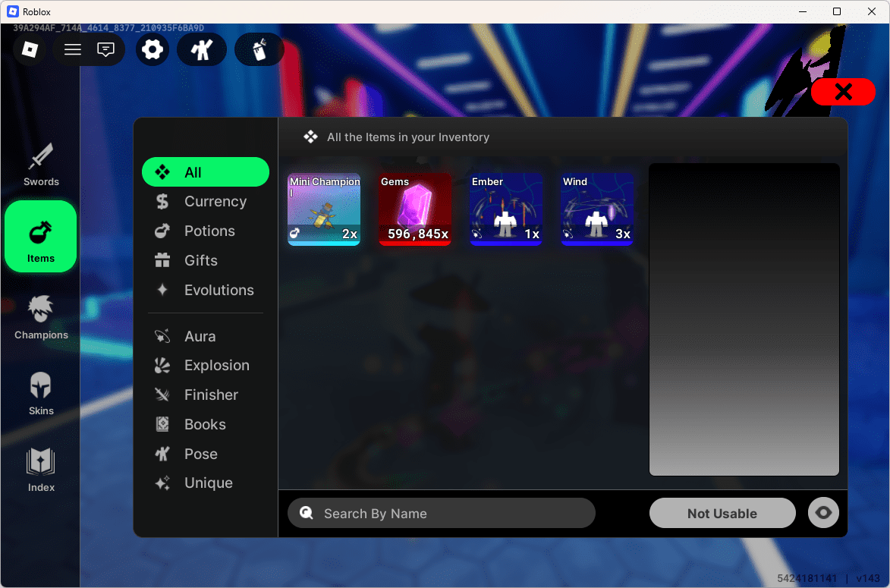The height and width of the screenshot is (588, 890).
Task: Click the Search By Name field
Action: pyautogui.click(x=442, y=514)
